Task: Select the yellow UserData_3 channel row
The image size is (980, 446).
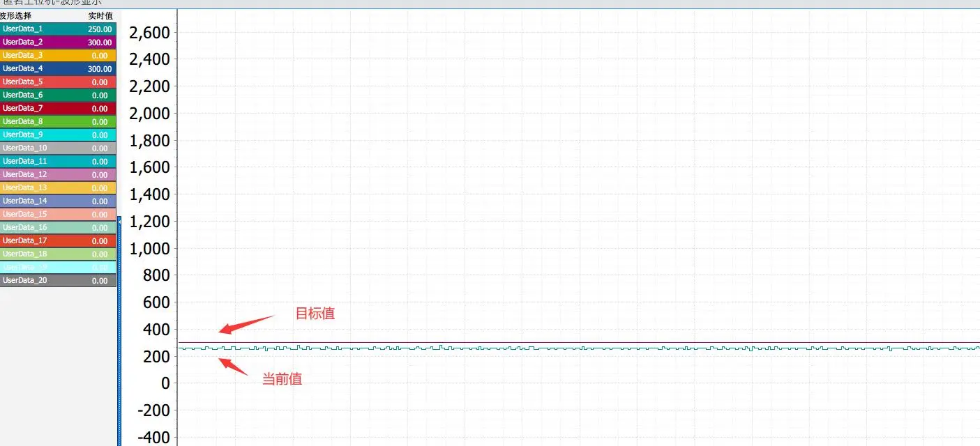Action: 23,55
